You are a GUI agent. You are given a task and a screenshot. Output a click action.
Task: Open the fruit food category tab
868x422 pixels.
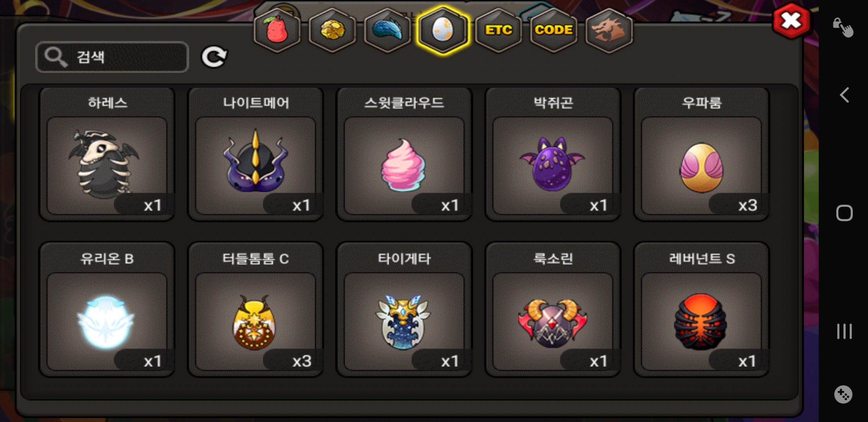tap(277, 30)
